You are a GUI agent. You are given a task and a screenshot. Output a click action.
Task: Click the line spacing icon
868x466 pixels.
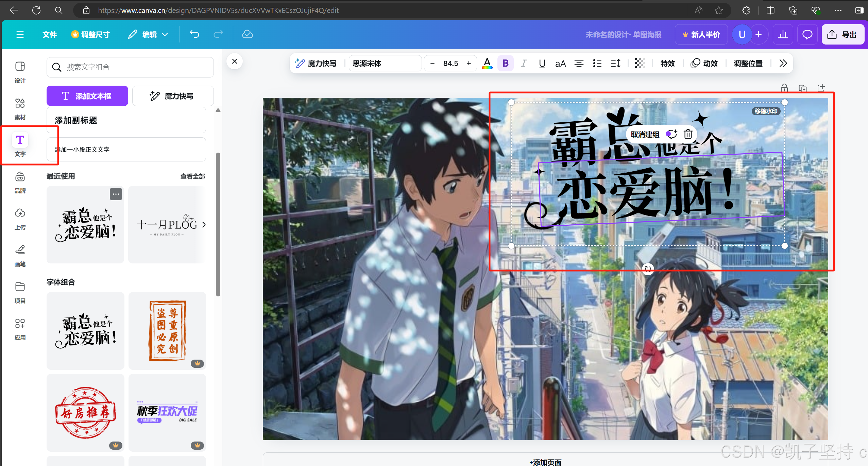click(x=615, y=64)
